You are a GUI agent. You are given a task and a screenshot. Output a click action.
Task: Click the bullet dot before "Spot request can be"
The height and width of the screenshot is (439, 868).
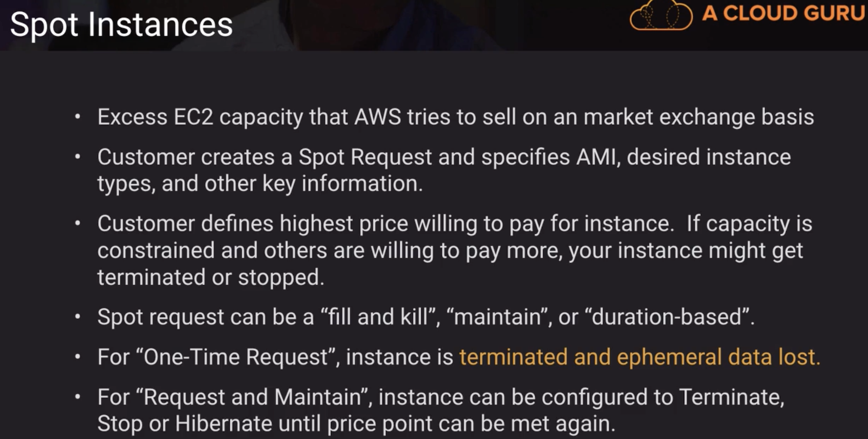[x=77, y=317]
